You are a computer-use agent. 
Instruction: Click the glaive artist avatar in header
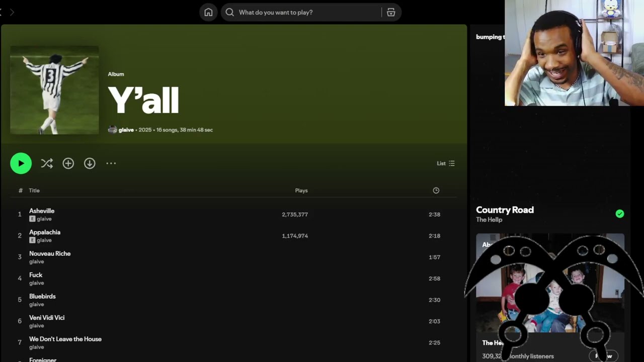pos(112,130)
